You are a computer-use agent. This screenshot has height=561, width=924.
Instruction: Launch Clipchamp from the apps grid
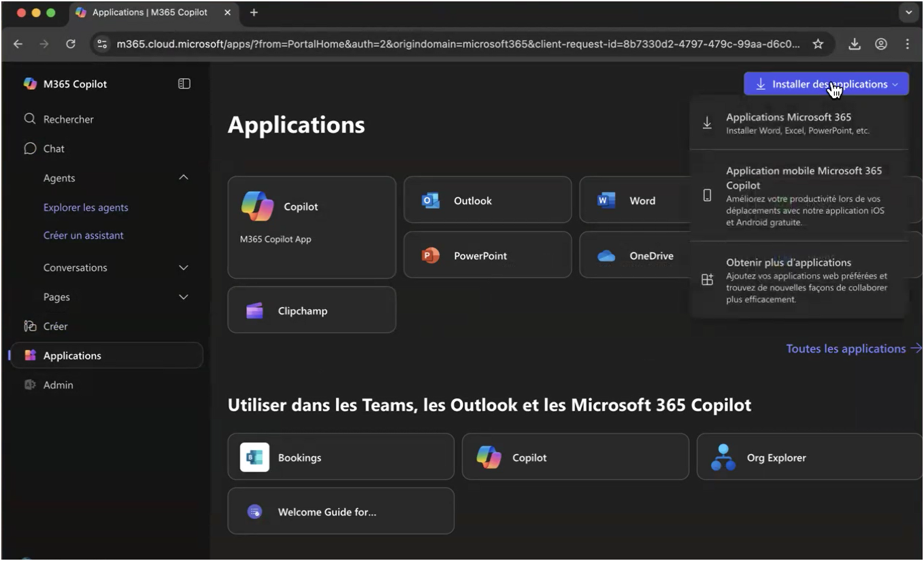click(x=312, y=310)
